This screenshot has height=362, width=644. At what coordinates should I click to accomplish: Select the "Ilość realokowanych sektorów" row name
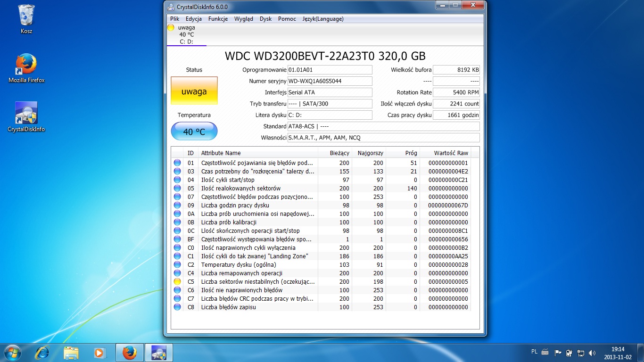click(x=241, y=188)
